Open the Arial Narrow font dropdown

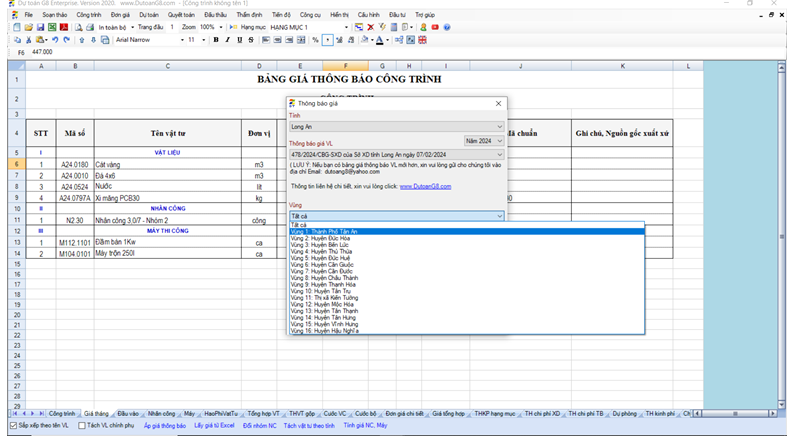pos(182,40)
